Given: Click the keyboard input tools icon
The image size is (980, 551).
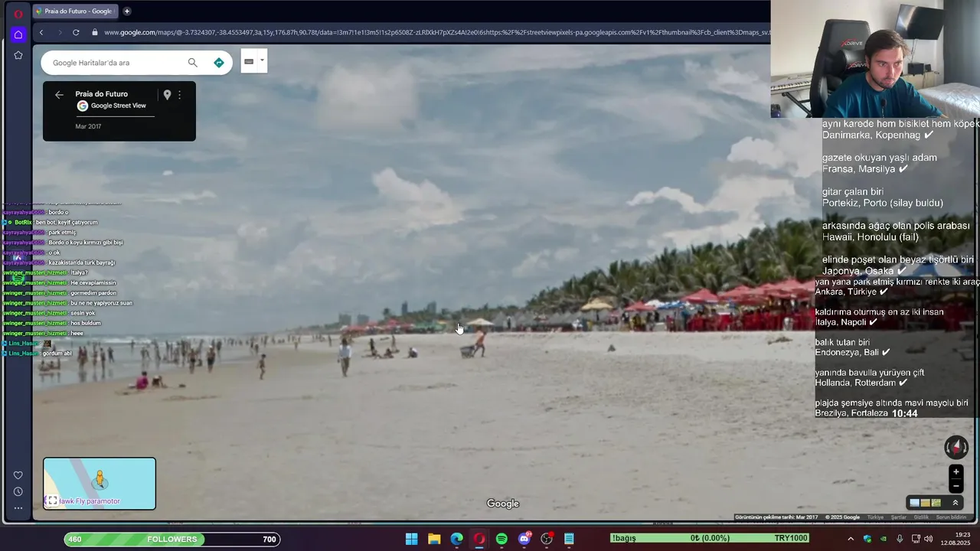Looking at the screenshot, I should tap(249, 61).
